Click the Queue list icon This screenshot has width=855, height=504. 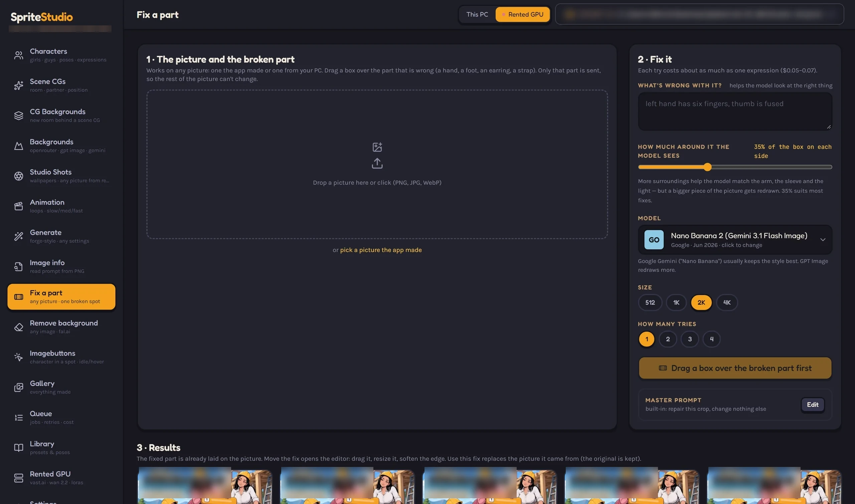click(19, 418)
